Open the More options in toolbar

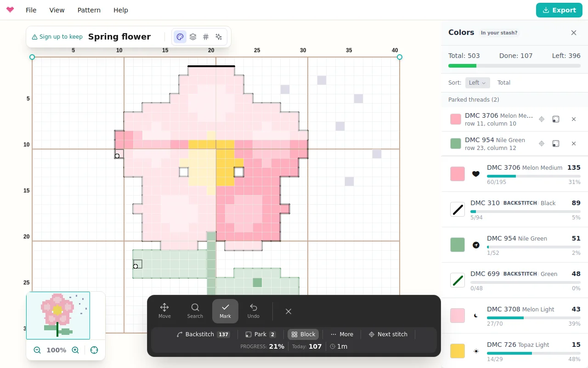click(x=342, y=334)
